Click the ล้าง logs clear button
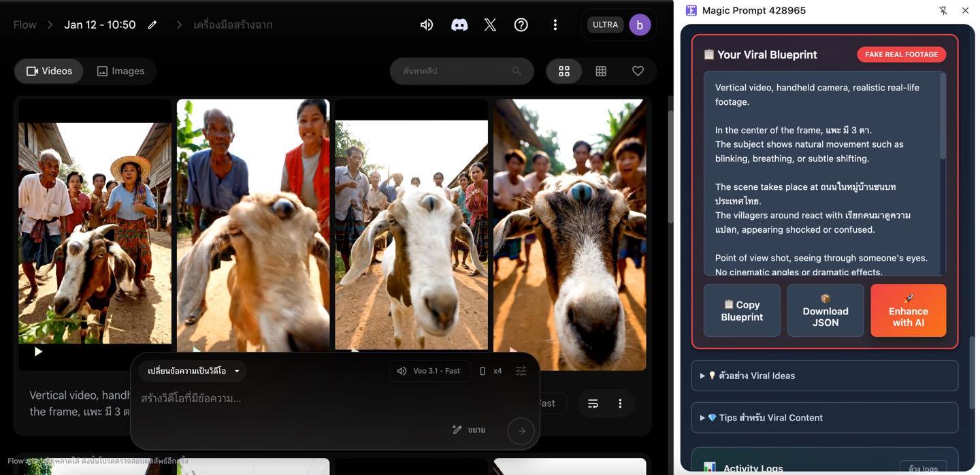Viewport: 980px width, 475px height. pyautogui.click(x=923, y=468)
